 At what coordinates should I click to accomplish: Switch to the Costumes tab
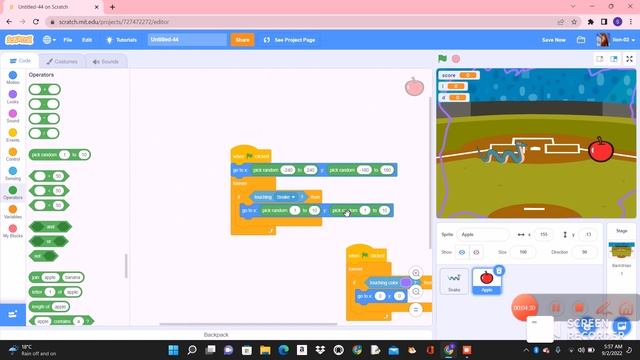tap(62, 62)
